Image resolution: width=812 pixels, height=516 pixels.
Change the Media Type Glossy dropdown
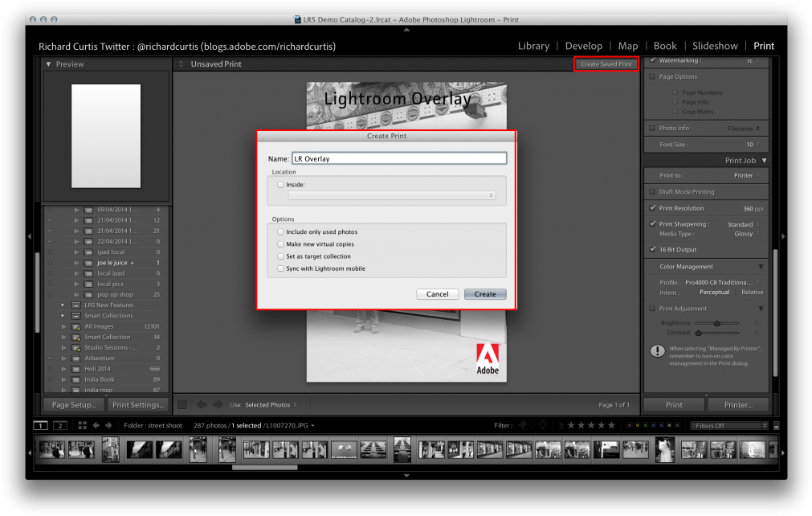747,234
